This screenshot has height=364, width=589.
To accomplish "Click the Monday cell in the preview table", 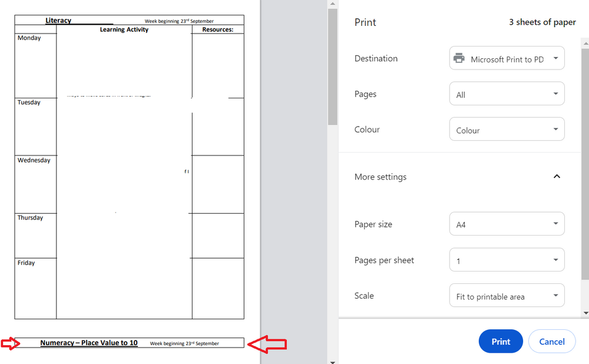I will (35, 66).
